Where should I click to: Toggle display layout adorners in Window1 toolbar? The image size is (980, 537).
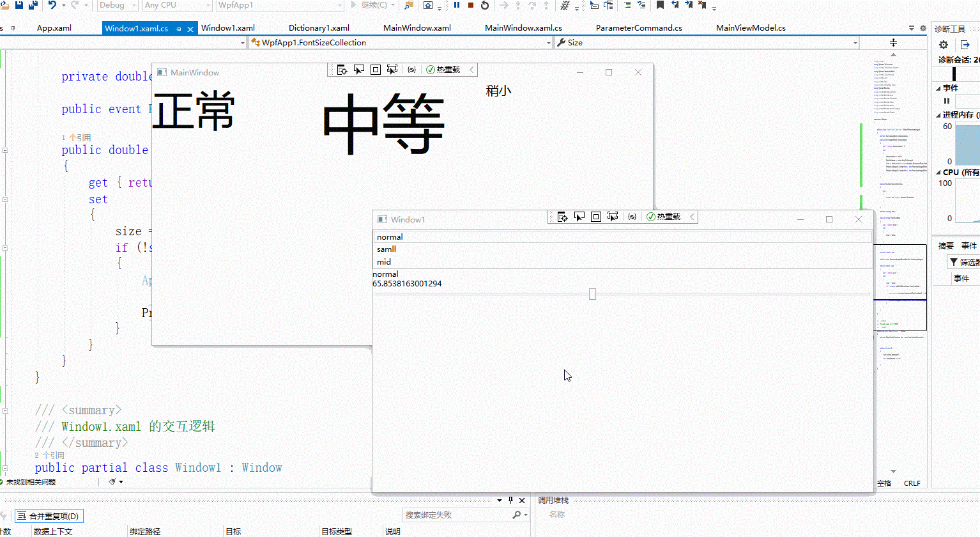click(596, 217)
